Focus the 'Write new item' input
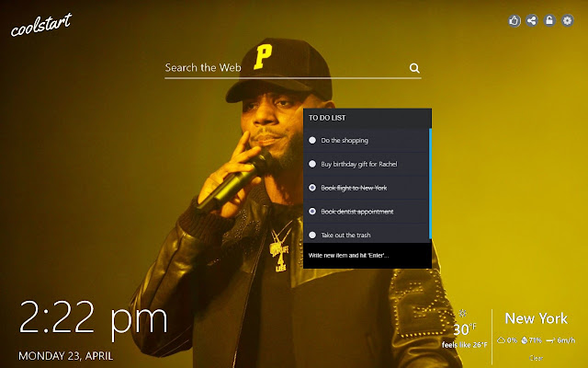This screenshot has width=588, height=368. 367,256
